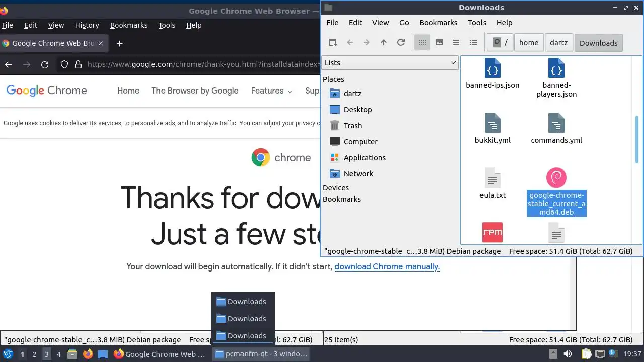Select the pcmanfm-qt taskbar button
644x362 pixels.
(262, 354)
